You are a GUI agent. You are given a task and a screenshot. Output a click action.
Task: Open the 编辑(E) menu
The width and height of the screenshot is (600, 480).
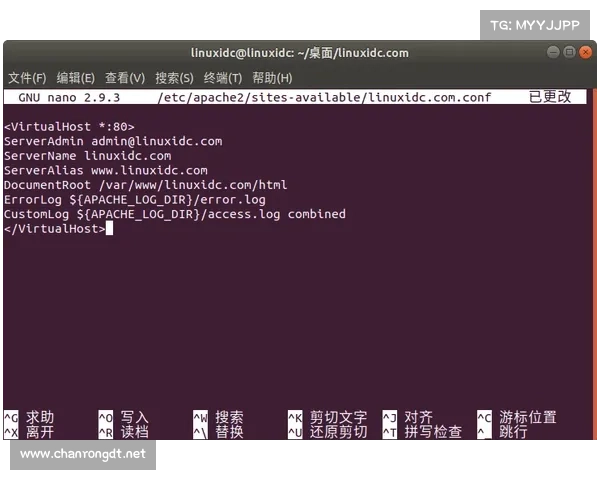coord(76,78)
